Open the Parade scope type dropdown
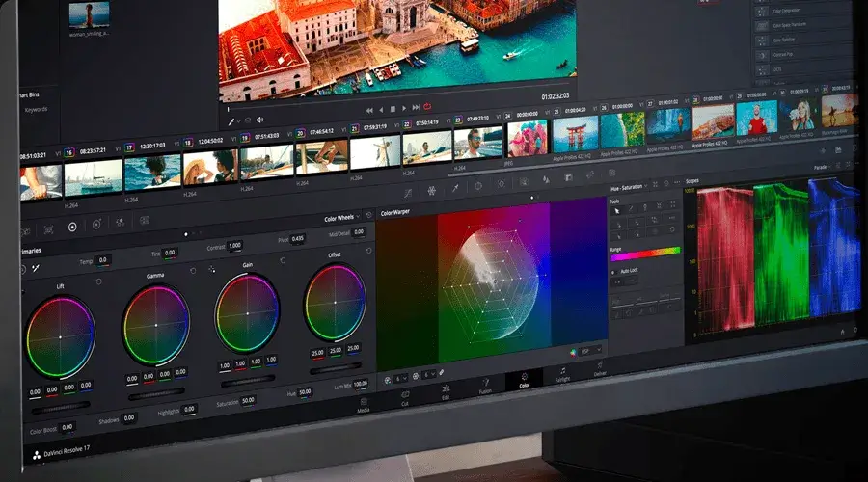Viewport: 868px width, 482px height. (823, 167)
